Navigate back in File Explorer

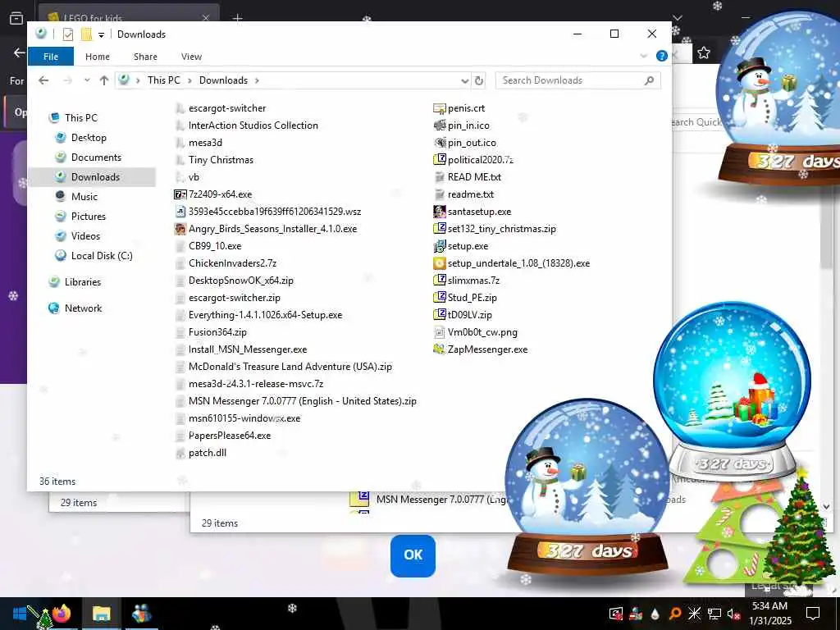(x=43, y=80)
